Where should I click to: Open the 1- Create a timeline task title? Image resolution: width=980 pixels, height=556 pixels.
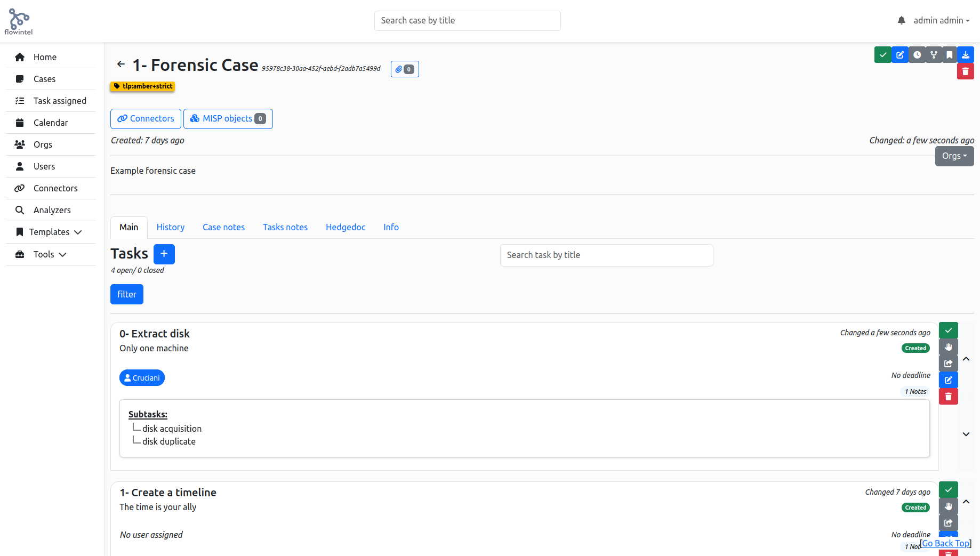pos(168,493)
